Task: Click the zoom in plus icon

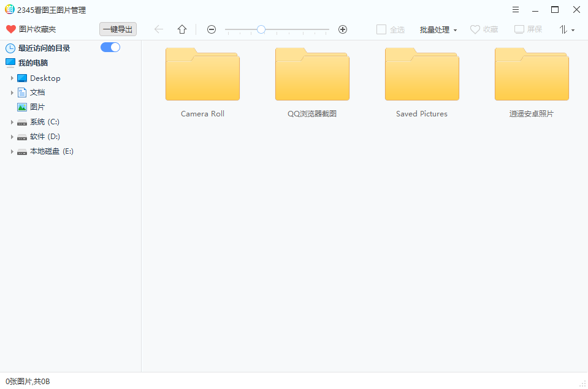Action: (343, 29)
